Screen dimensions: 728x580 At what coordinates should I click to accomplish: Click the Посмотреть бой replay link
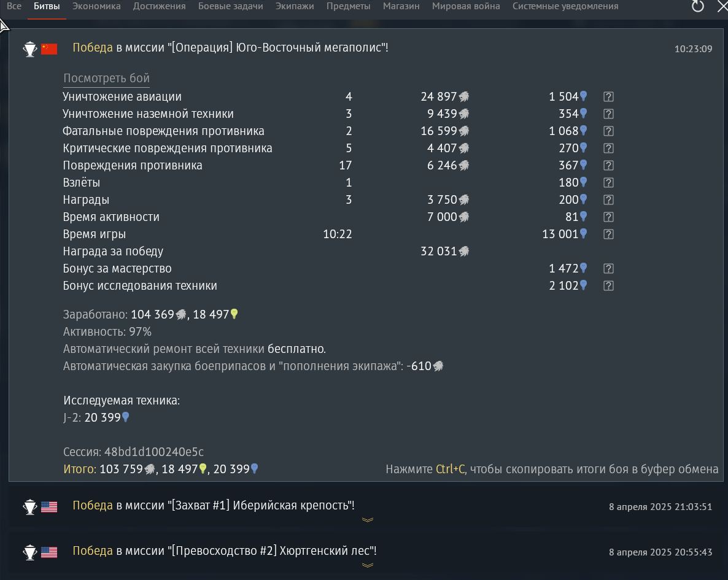click(106, 78)
